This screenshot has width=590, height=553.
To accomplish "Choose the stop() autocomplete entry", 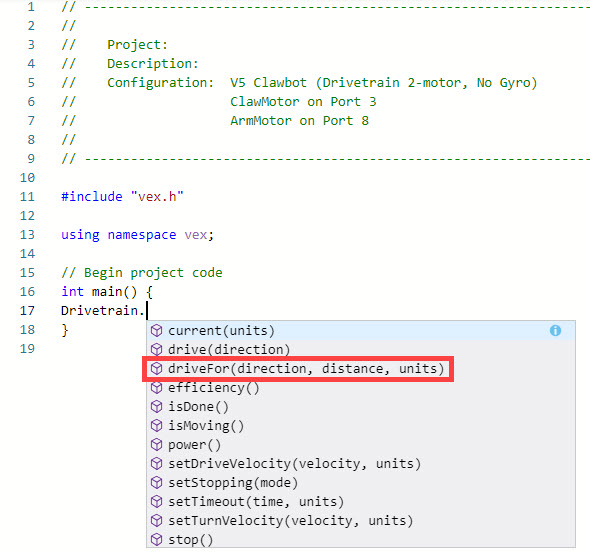I will (x=361, y=540).
